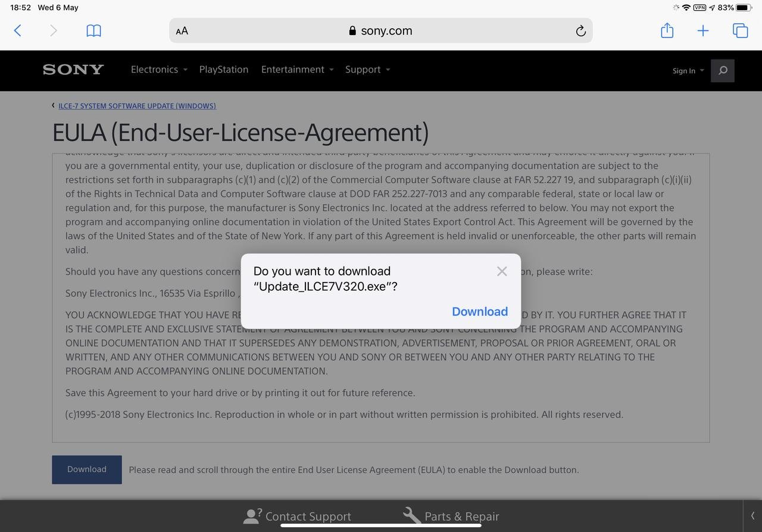Image resolution: width=762 pixels, height=532 pixels.
Task: Return to ILCE-7 System Software Update link
Action: (137, 106)
